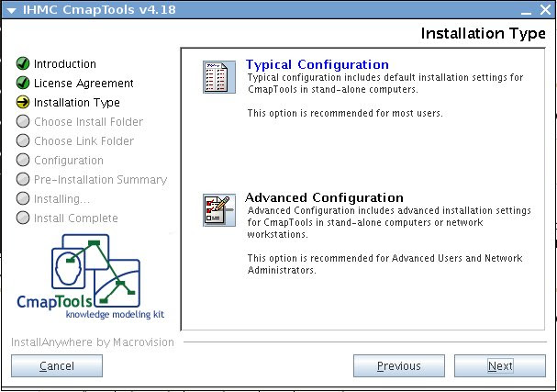Click the gray circle beside Configuration
This screenshot has height=392, width=557.
pos(23,160)
